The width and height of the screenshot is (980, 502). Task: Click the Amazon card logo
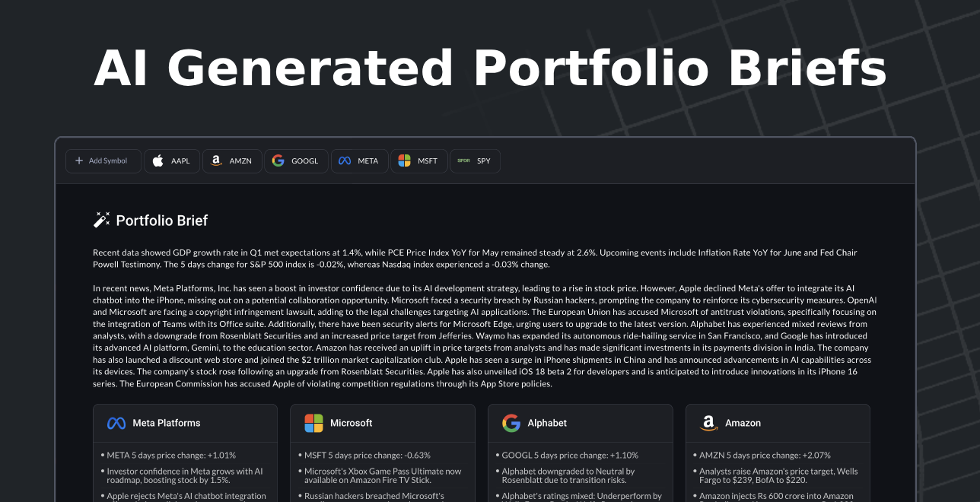pos(709,423)
